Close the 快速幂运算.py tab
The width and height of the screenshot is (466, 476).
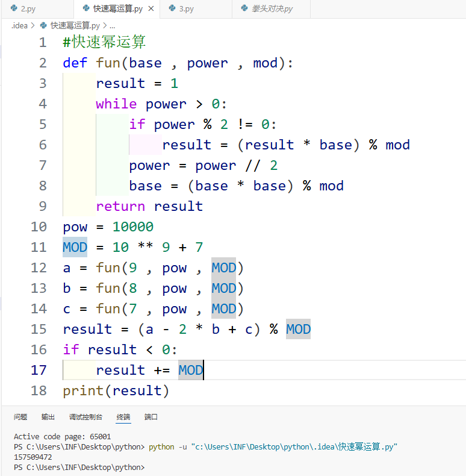(151, 9)
